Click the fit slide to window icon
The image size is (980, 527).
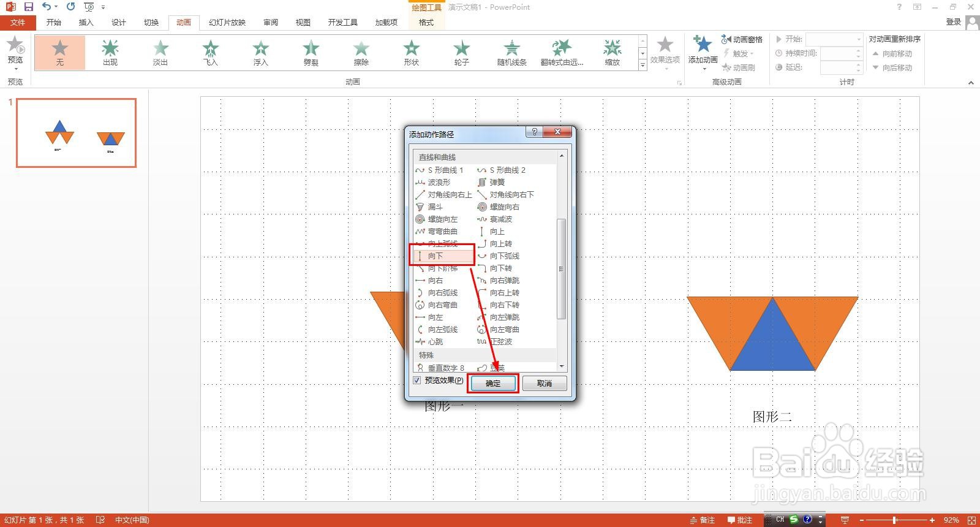click(x=971, y=520)
